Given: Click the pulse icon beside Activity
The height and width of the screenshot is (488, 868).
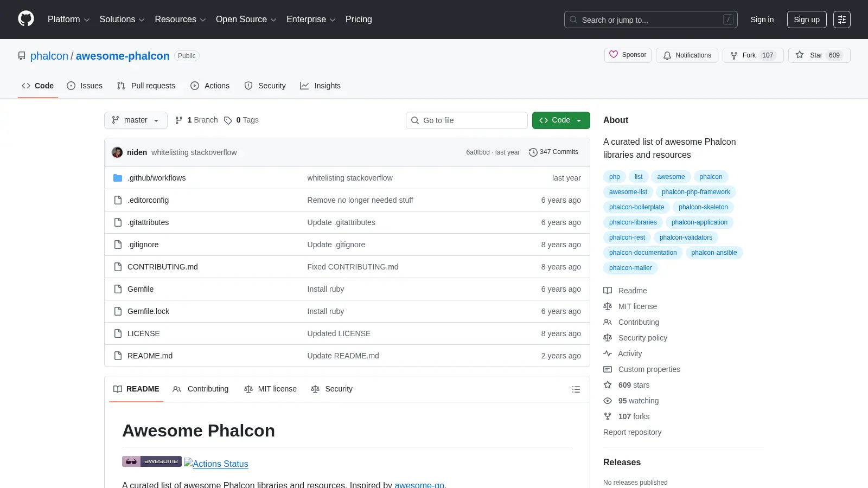Looking at the screenshot, I should (x=608, y=354).
